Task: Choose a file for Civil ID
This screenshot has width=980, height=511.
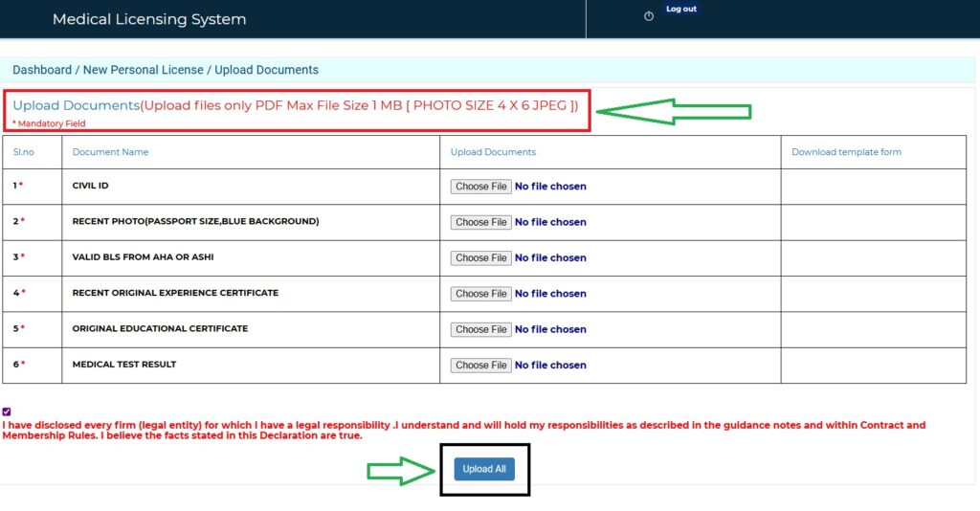Action: tap(480, 187)
